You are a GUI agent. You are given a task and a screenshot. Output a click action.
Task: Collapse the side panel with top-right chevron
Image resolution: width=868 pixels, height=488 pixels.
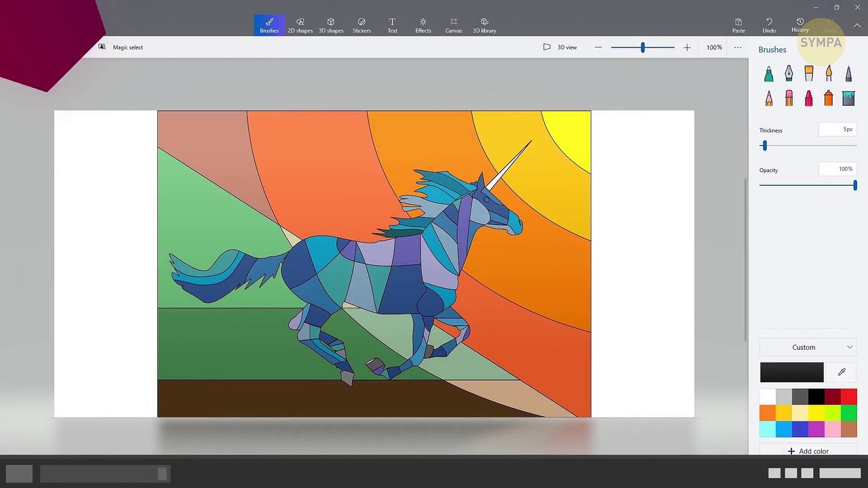click(x=856, y=26)
